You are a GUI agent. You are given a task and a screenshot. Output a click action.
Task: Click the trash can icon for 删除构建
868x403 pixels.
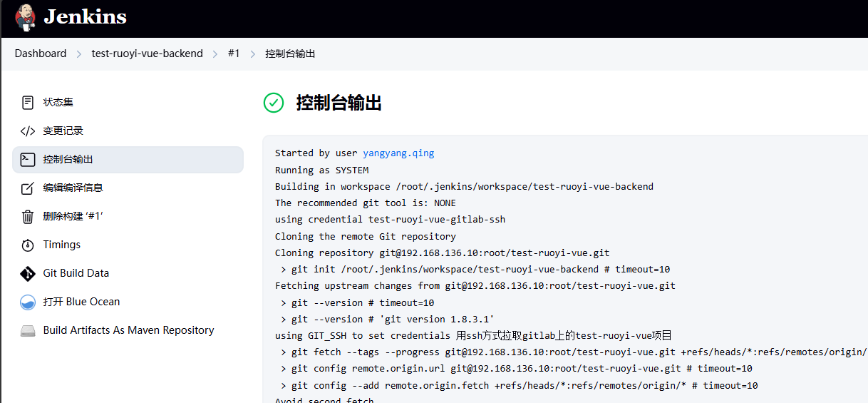[28, 216]
